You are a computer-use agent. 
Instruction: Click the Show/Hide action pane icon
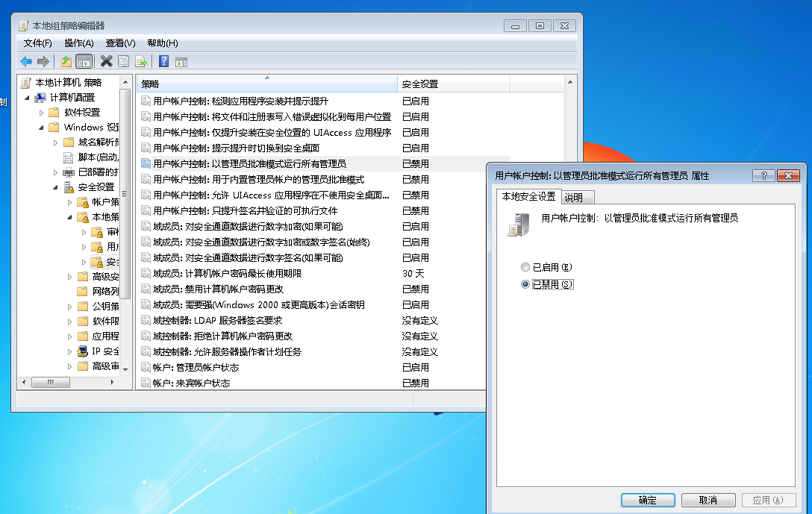(181, 62)
